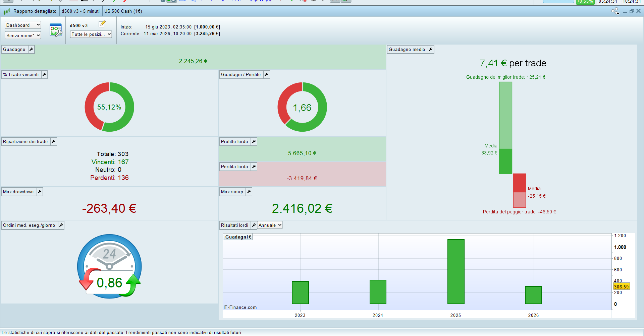
Task: Edit d500 v3 name with pencil icon
Action: pyautogui.click(x=102, y=24)
